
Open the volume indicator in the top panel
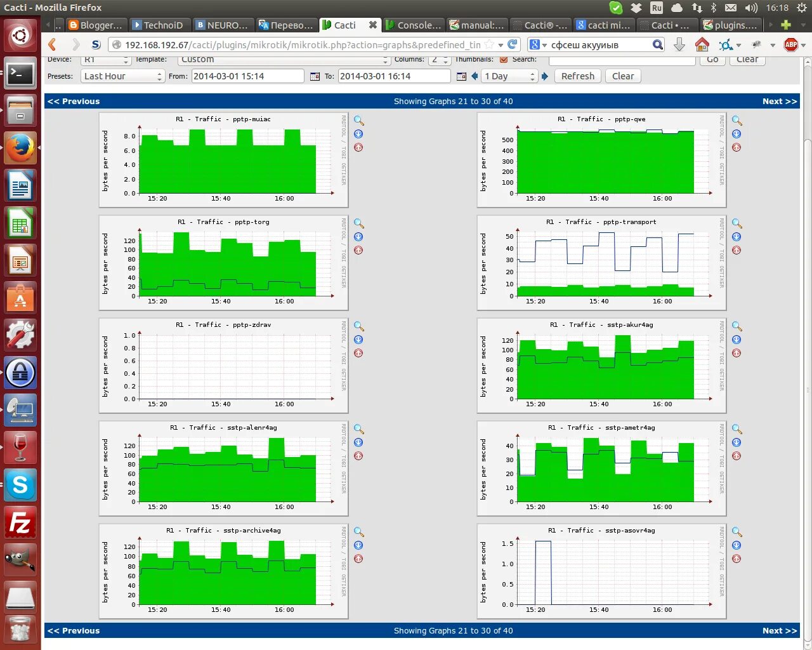[751, 8]
